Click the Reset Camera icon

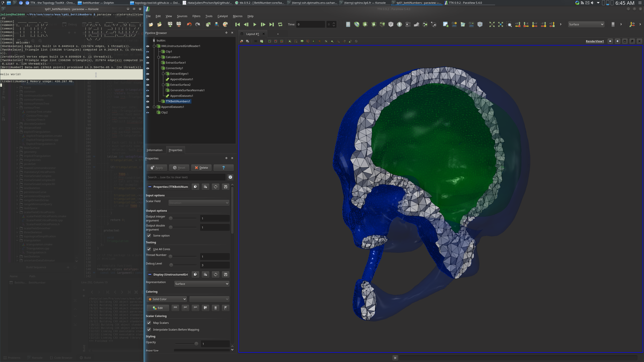click(492, 24)
